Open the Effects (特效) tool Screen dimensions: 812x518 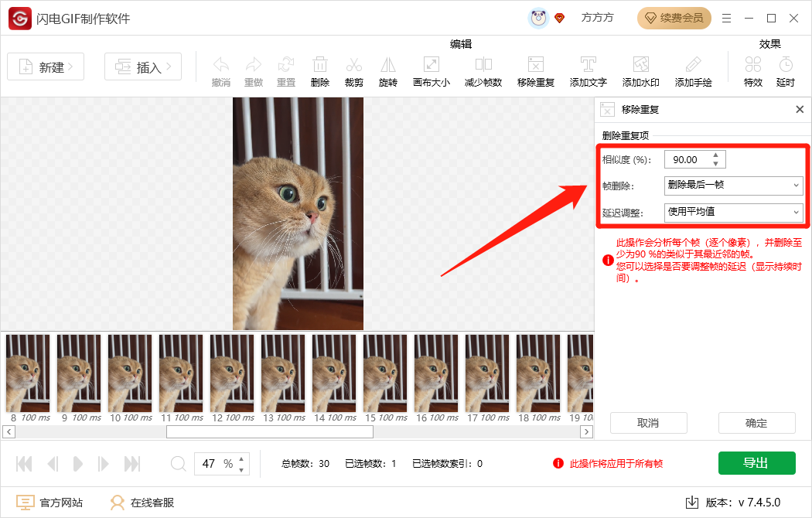coord(753,65)
